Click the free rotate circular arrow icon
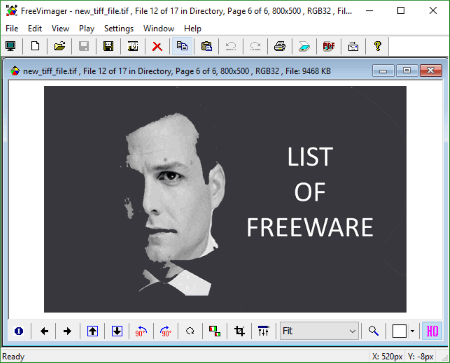The image size is (450, 363). point(190,331)
